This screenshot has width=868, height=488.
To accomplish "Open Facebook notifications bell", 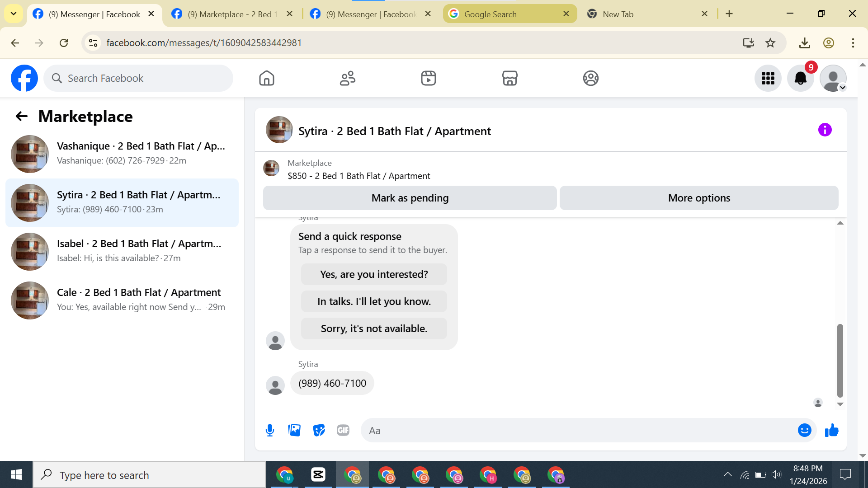I will tap(800, 78).
